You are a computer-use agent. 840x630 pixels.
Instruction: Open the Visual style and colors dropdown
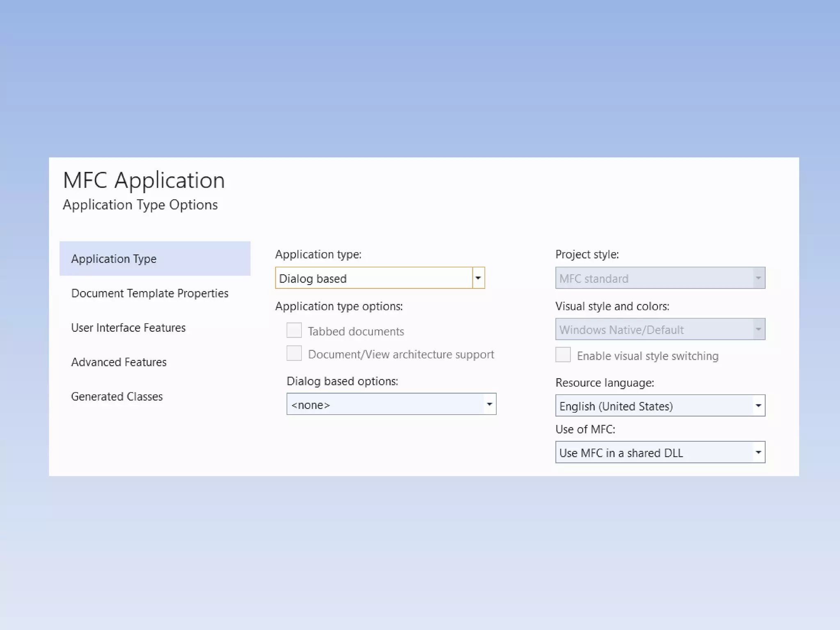(758, 329)
